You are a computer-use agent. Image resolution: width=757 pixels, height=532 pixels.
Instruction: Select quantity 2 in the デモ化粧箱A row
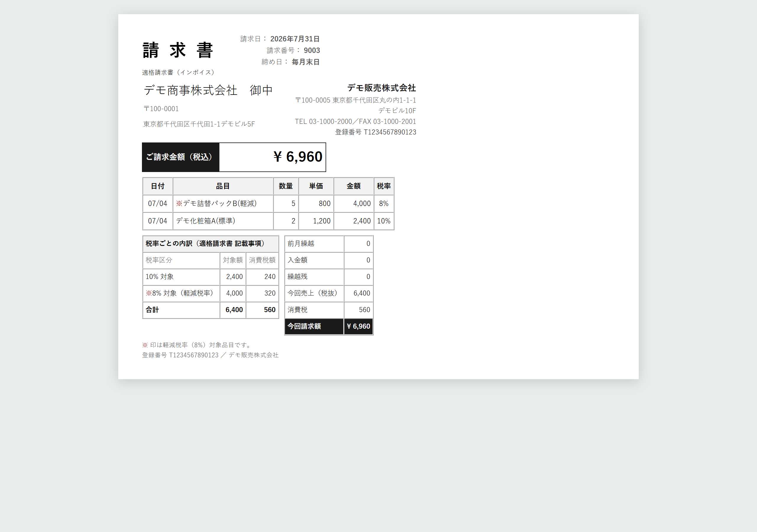coord(286,221)
